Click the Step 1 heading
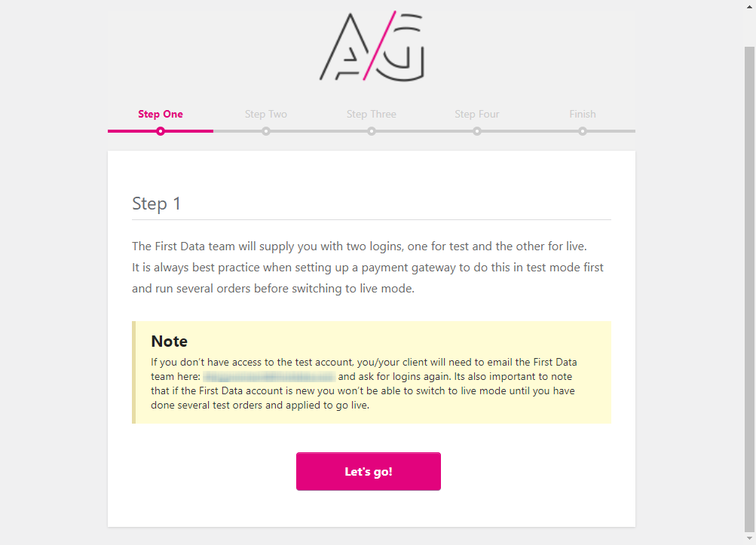This screenshot has height=545, width=756. tap(156, 204)
